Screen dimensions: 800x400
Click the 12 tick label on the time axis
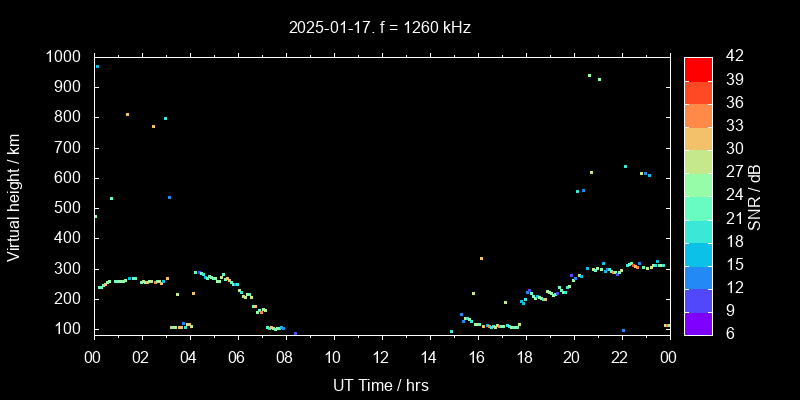380,358
